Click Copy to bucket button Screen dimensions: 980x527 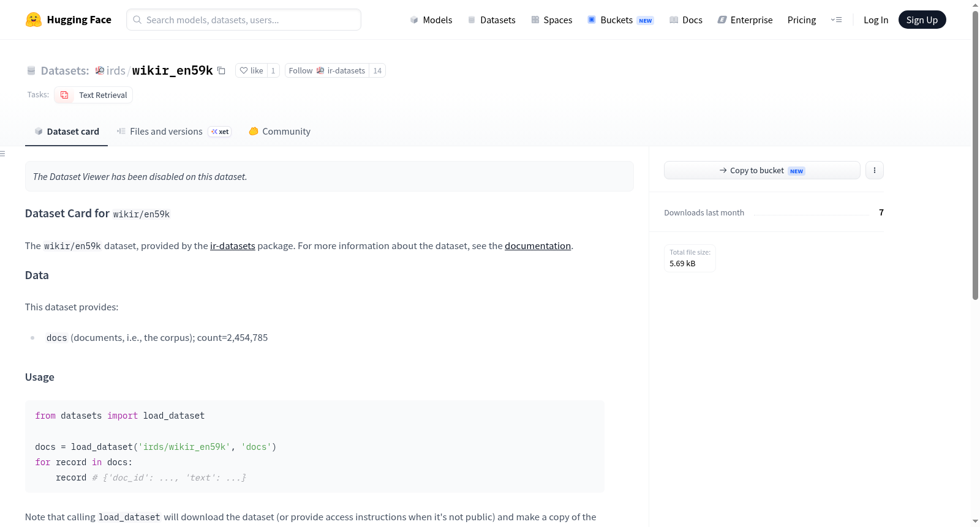click(762, 170)
